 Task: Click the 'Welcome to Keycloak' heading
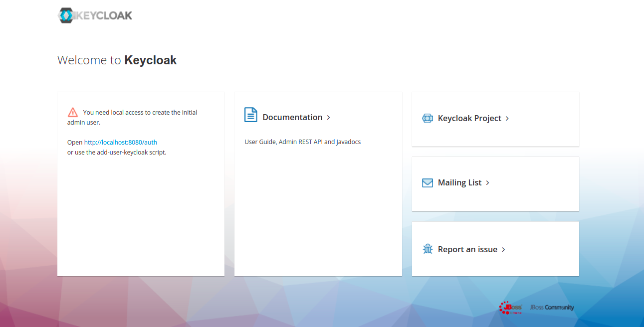coord(117,60)
